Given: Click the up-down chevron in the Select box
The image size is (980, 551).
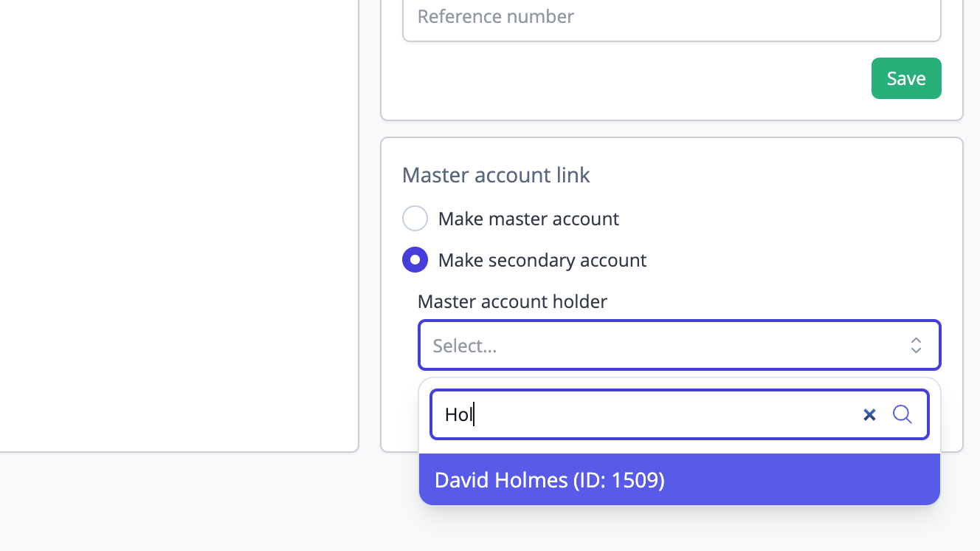Looking at the screenshot, I should pyautogui.click(x=916, y=345).
